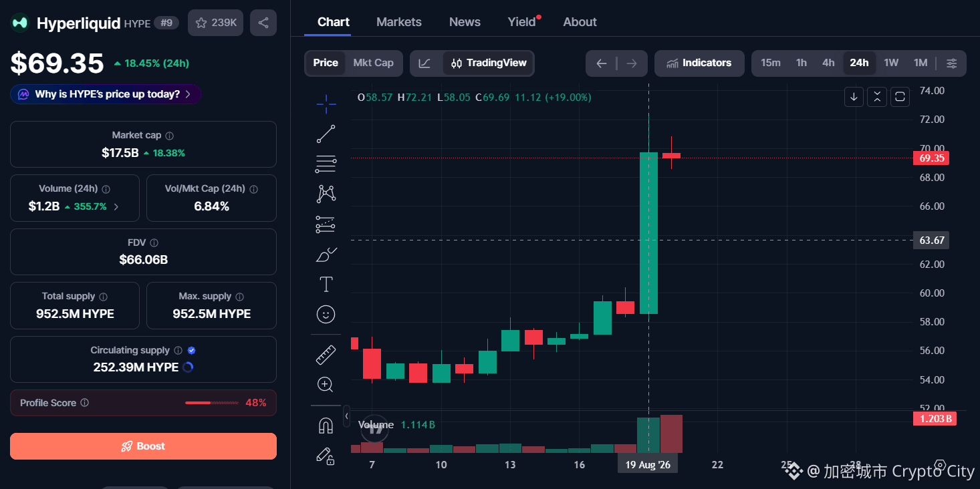Select the crosshair cursor tool
Viewport: 980px width, 489px height.
pyautogui.click(x=326, y=104)
